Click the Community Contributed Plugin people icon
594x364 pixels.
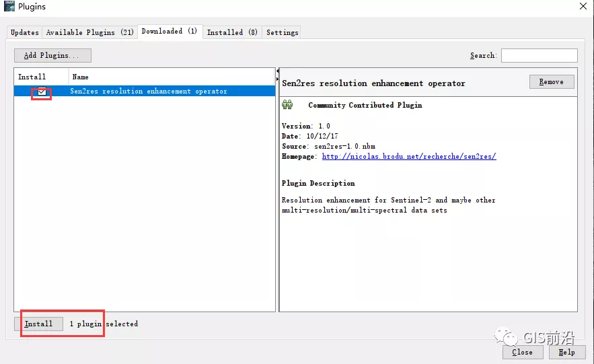(287, 104)
